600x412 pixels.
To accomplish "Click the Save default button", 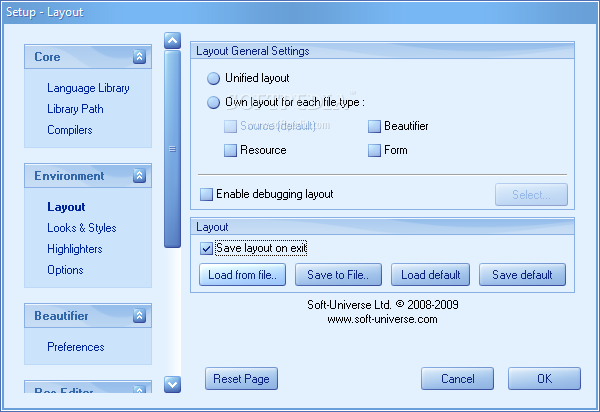I will 522,274.
